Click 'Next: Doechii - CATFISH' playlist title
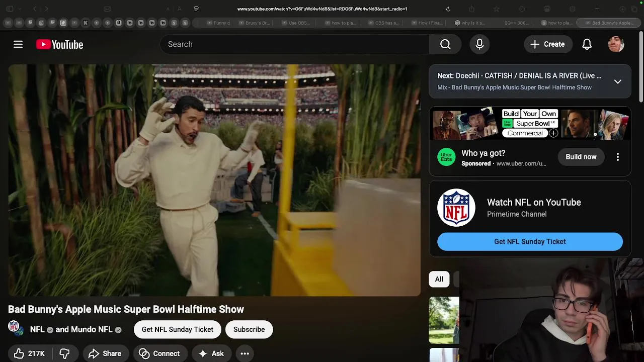The height and width of the screenshot is (362, 644). [x=519, y=75]
